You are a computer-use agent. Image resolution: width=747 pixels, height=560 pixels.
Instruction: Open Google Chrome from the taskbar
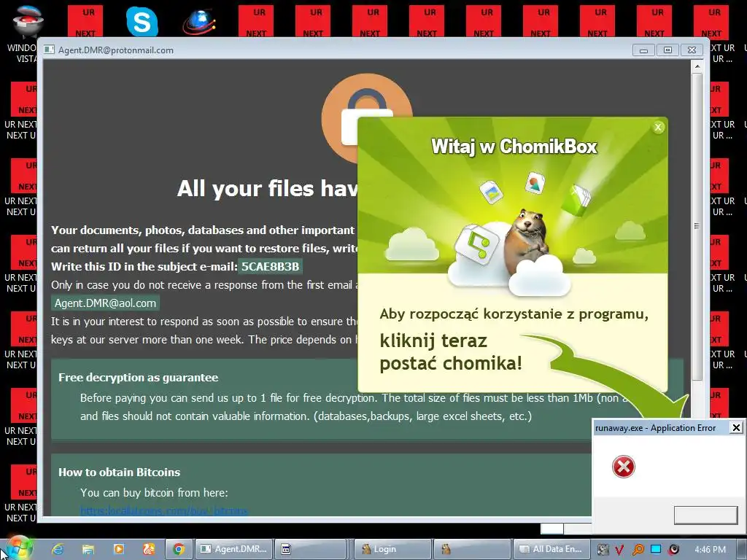179,549
